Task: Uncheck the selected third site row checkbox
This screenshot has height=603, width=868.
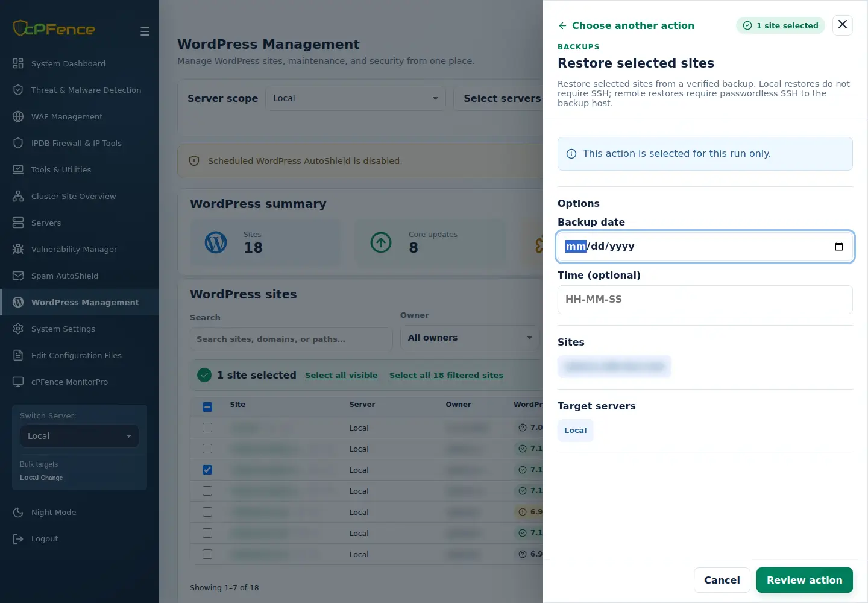Action: coord(207,470)
